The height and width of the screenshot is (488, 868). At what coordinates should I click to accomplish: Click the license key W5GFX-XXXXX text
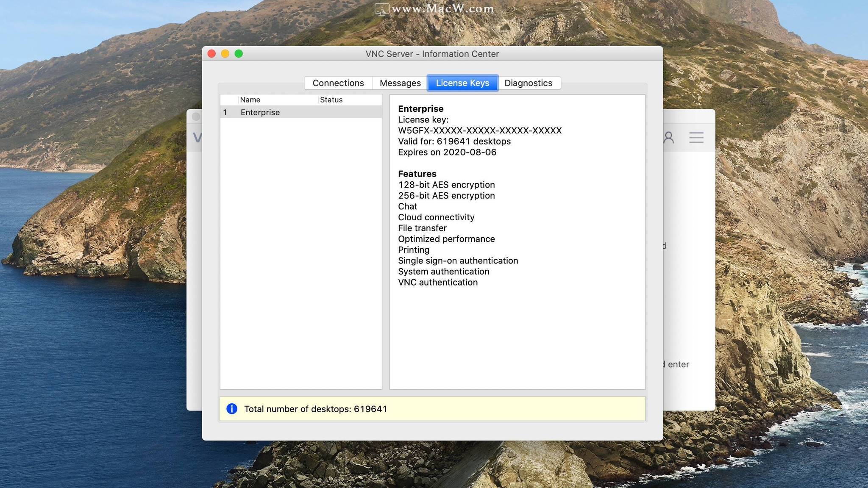coord(480,130)
